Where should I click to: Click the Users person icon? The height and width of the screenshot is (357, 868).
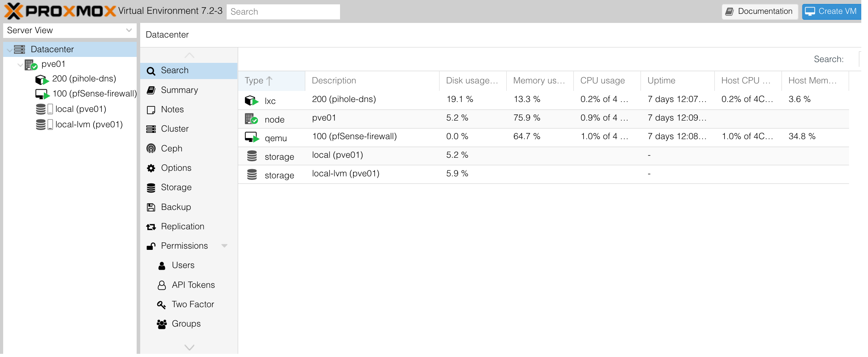162,266
